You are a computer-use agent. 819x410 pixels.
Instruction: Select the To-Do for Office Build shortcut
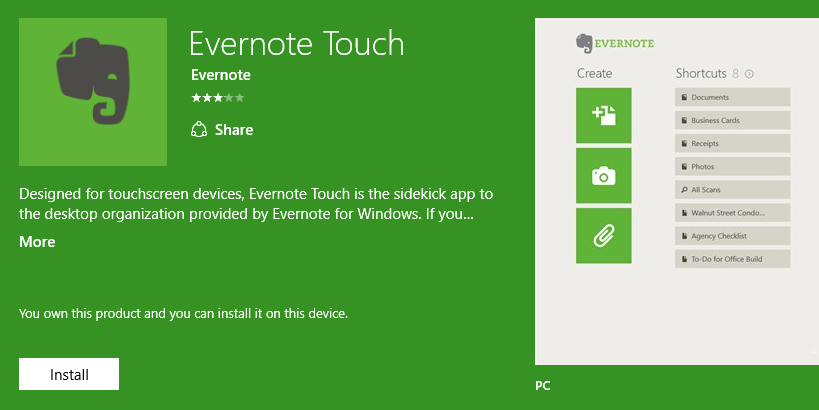click(732, 259)
